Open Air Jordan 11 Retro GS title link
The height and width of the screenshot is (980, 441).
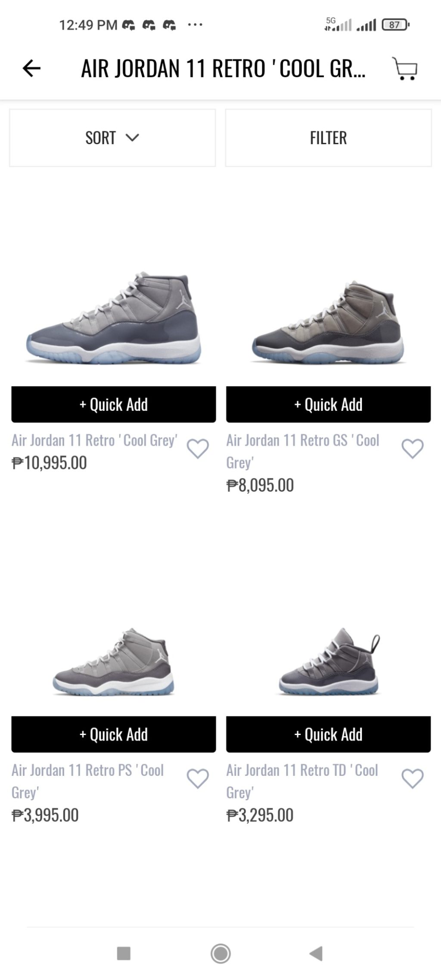click(302, 441)
